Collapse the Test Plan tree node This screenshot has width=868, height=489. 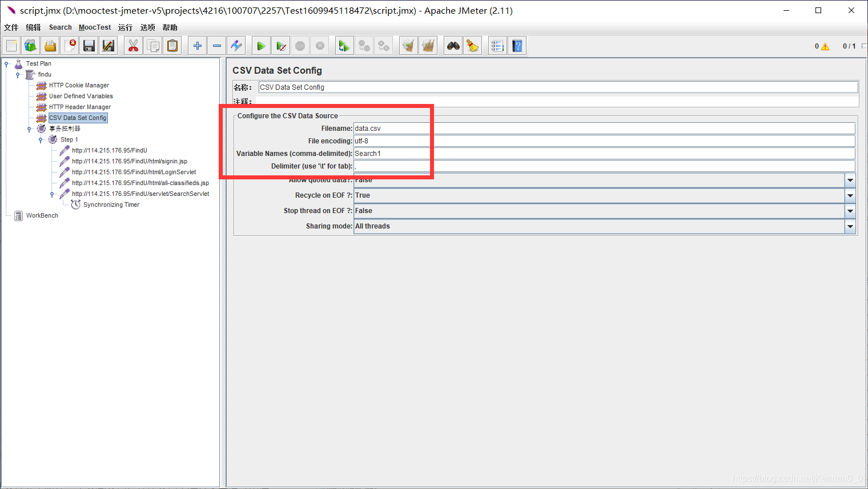coord(6,64)
